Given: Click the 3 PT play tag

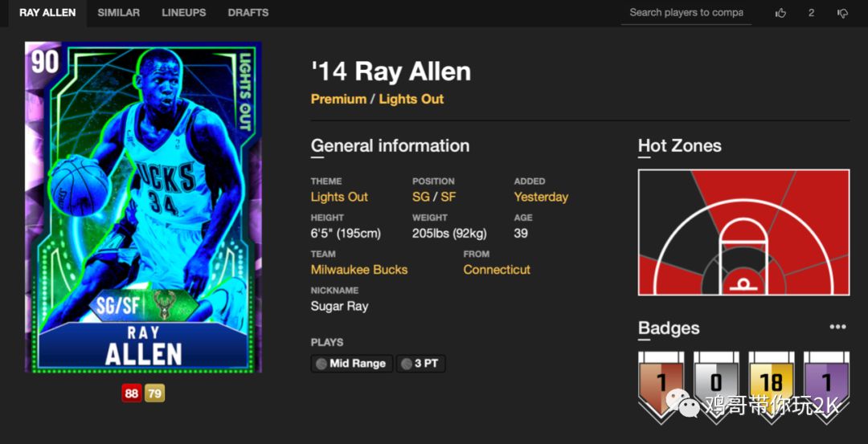Looking at the screenshot, I should click(420, 363).
